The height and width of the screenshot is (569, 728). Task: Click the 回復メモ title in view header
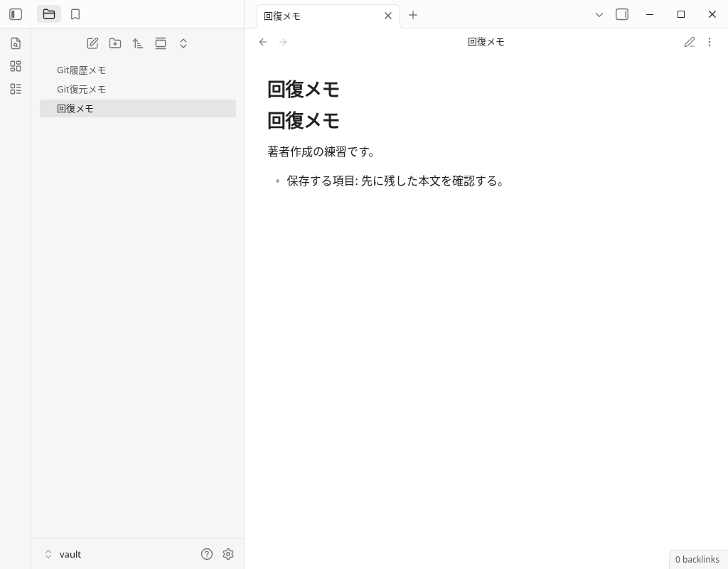486,42
